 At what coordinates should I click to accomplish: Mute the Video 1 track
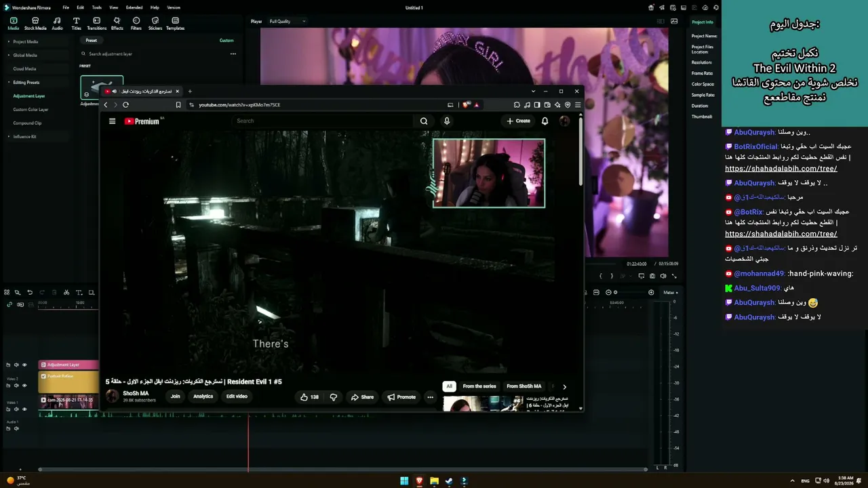[x=17, y=409]
